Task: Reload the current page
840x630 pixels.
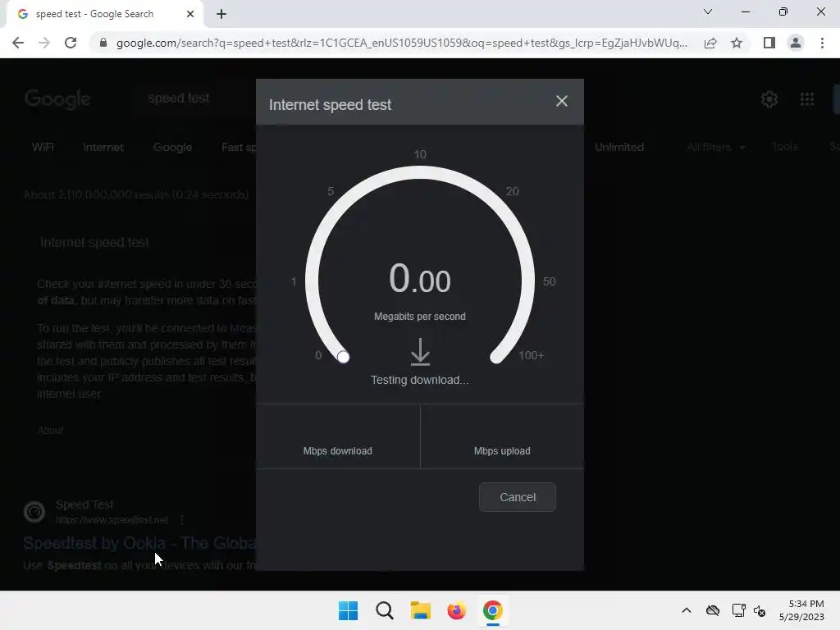Action: click(x=71, y=43)
